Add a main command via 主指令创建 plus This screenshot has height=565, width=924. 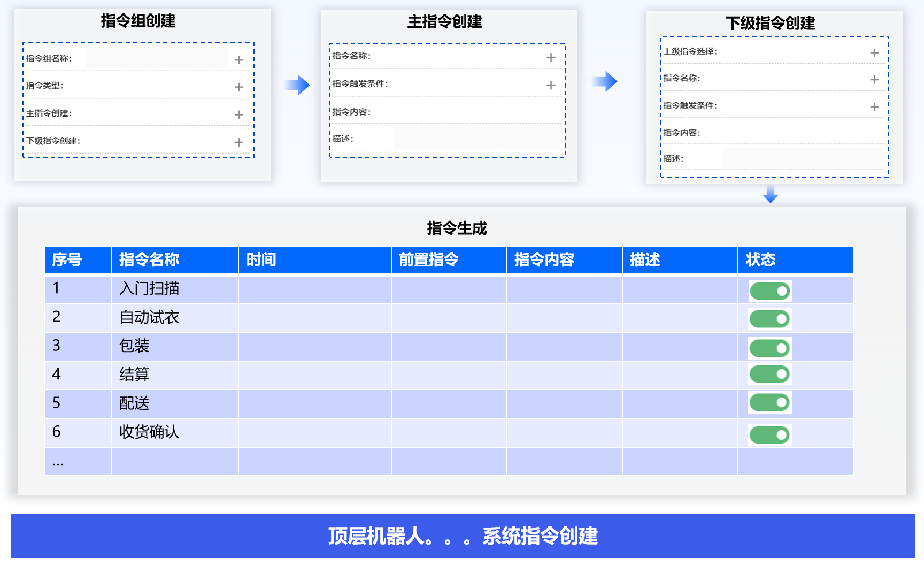click(239, 114)
